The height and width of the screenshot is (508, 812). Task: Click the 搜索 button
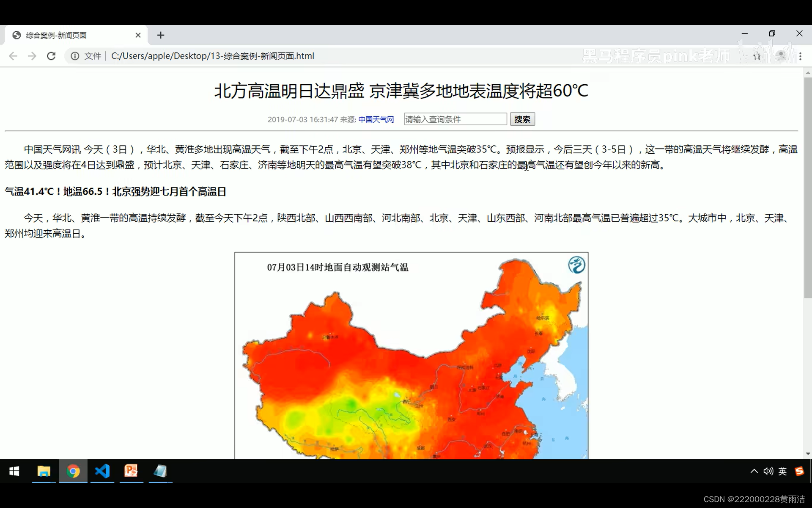point(522,119)
